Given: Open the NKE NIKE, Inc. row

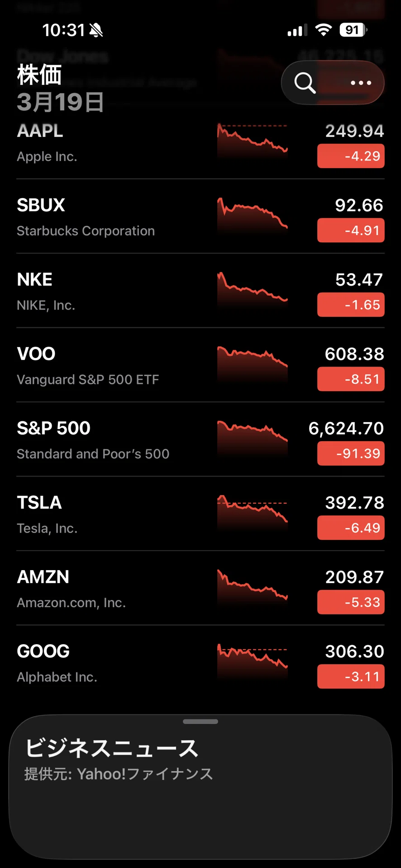Looking at the screenshot, I should 200,291.
